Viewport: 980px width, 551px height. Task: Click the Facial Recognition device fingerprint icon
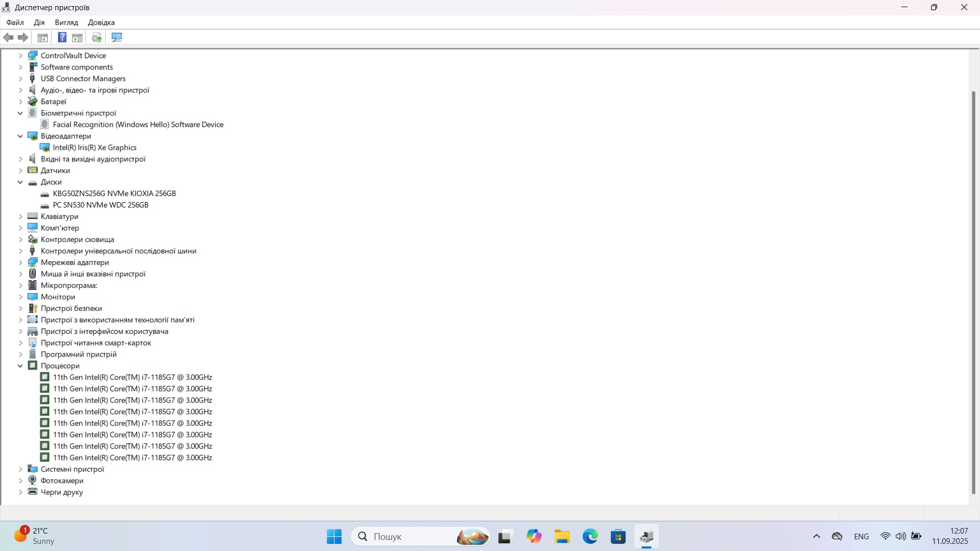45,125
